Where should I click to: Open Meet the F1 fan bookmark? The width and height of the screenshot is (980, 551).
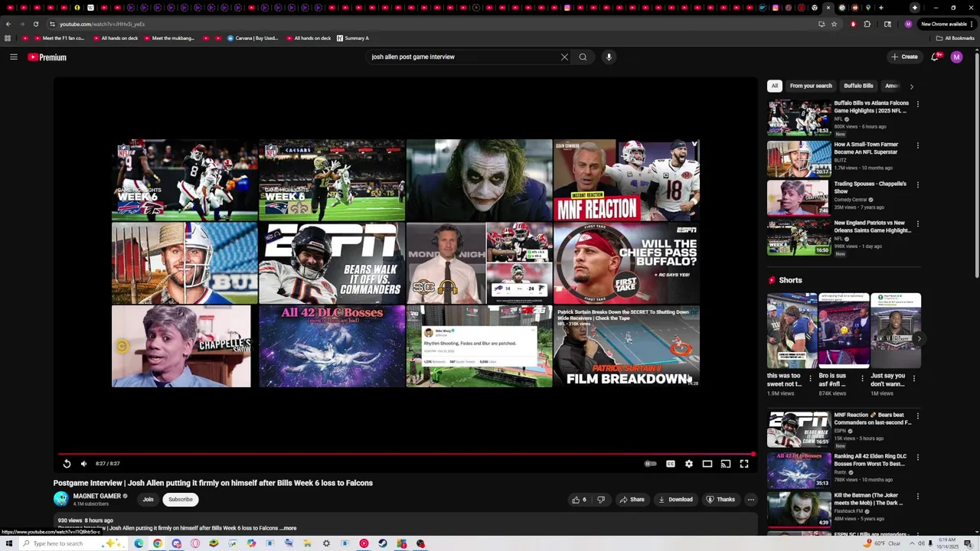pos(59,38)
